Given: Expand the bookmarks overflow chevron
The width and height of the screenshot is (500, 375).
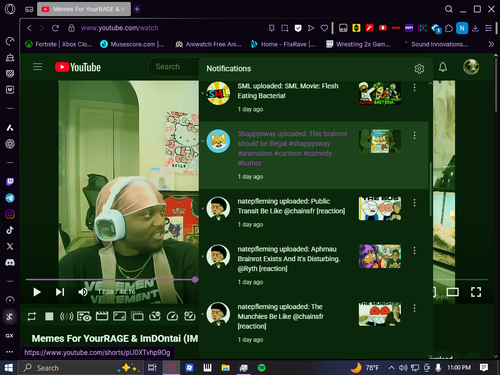Looking at the screenshot, I should pos(491,44).
